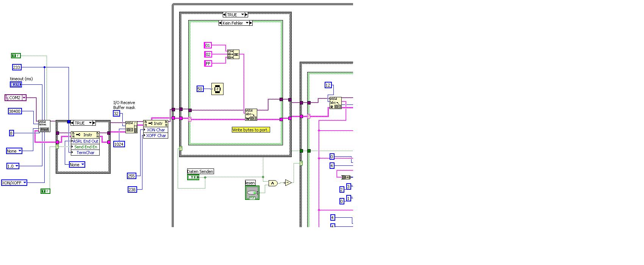Select the VISA Write node
This screenshot has height=265, width=644.
tap(251, 115)
